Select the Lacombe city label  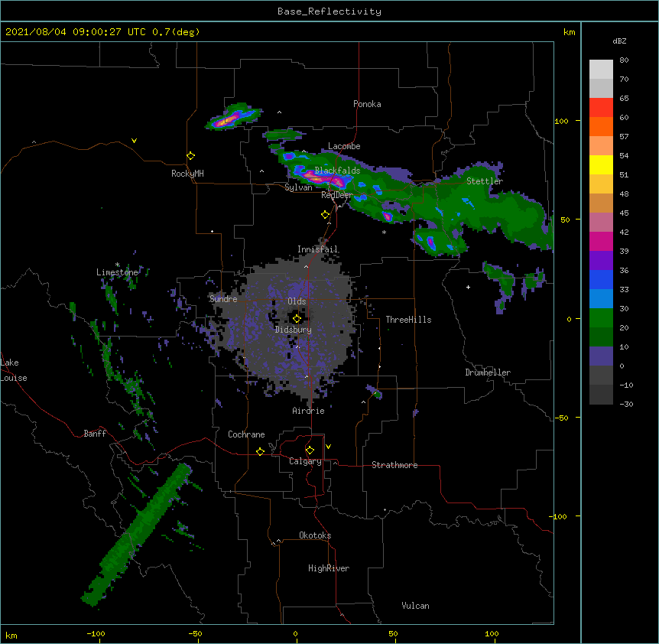click(344, 146)
